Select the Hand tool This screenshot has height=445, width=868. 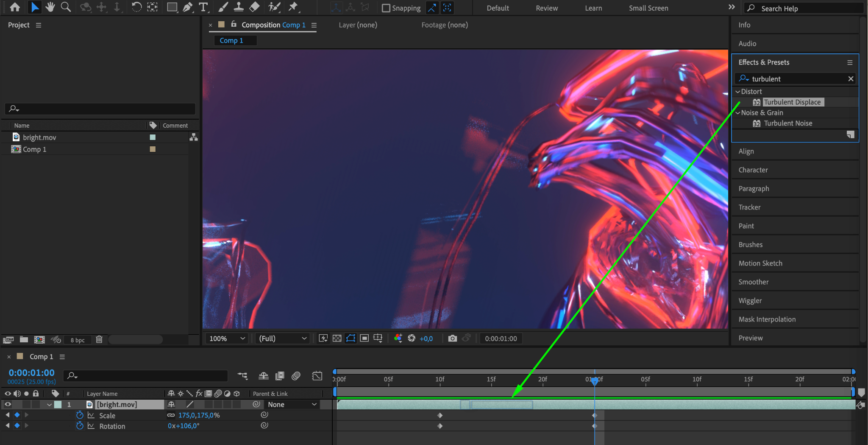(x=50, y=7)
